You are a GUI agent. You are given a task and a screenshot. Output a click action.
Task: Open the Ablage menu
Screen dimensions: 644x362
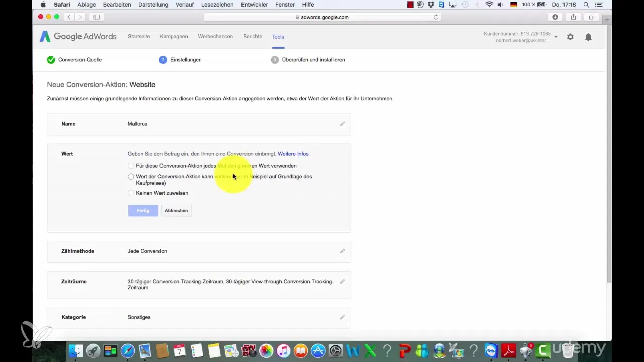(x=87, y=5)
